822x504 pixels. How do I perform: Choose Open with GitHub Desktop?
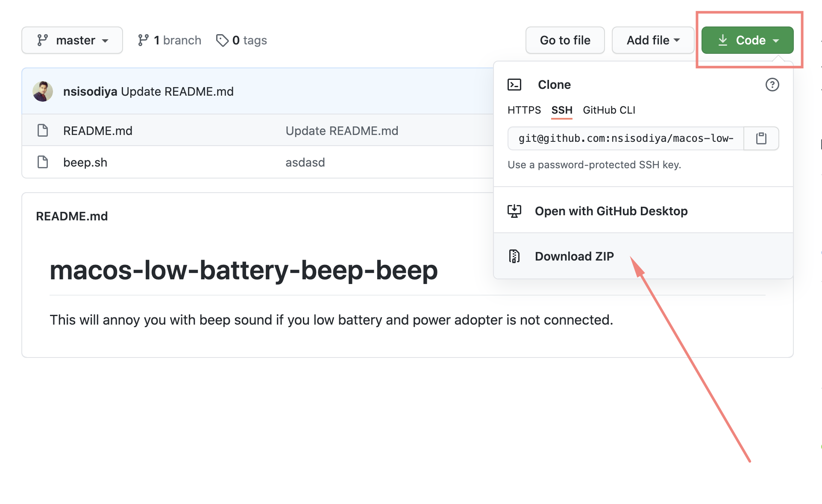[x=611, y=211]
